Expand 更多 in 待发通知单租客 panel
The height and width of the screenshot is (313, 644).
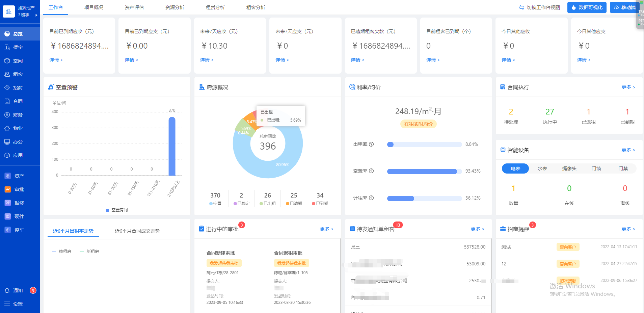(477, 229)
